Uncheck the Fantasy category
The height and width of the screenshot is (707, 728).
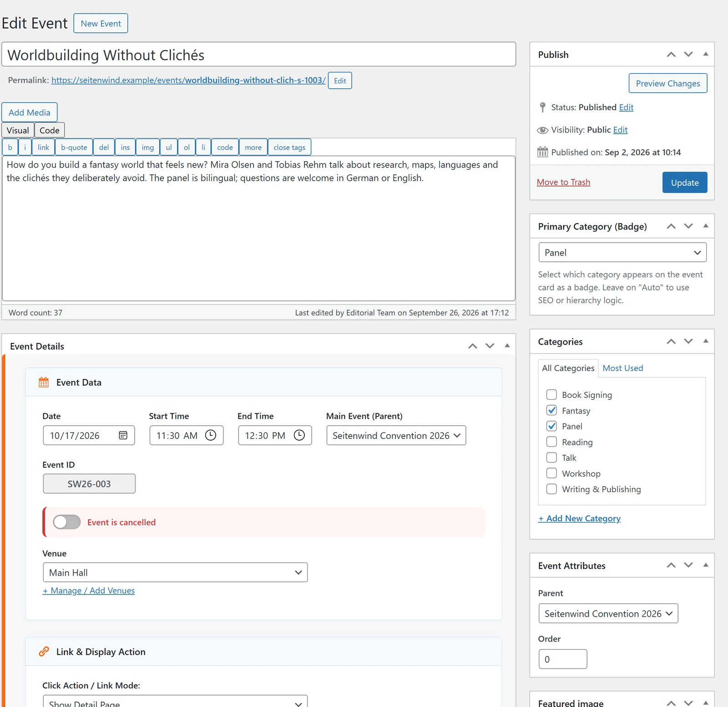pos(551,410)
